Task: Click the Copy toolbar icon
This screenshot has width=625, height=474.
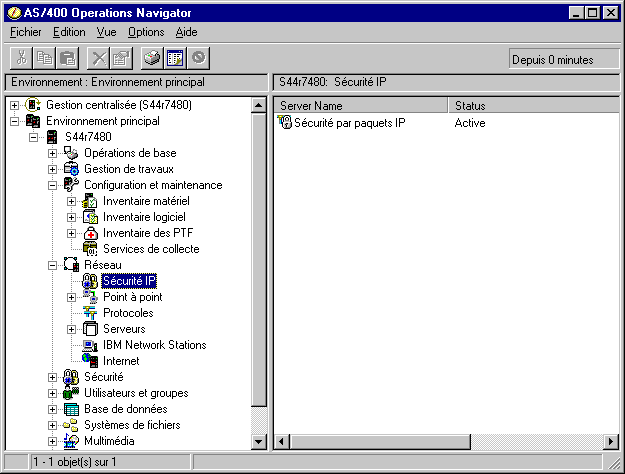Action: 44,58
